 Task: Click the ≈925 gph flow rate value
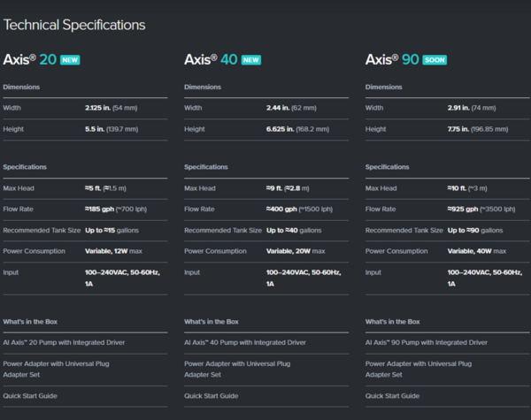[x=481, y=210]
